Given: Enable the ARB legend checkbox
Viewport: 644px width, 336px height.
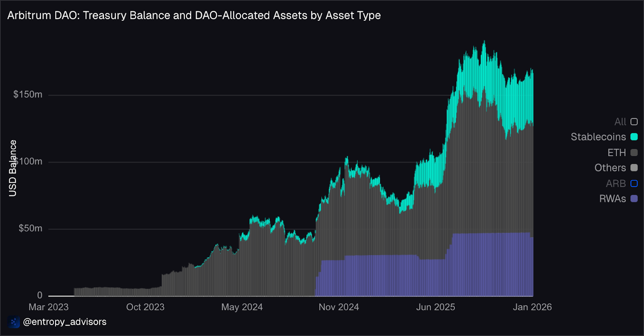Looking at the screenshot, I should tap(634, 183).
